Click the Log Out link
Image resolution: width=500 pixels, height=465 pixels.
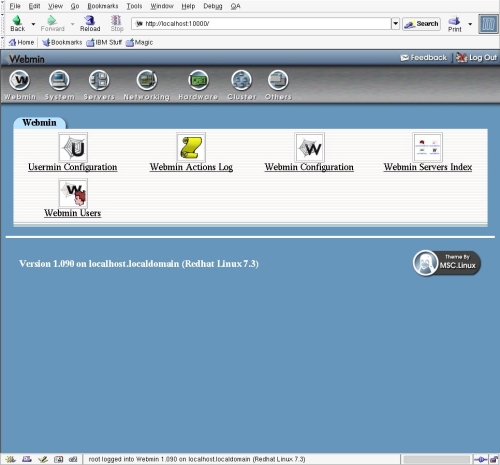(476, 58)
